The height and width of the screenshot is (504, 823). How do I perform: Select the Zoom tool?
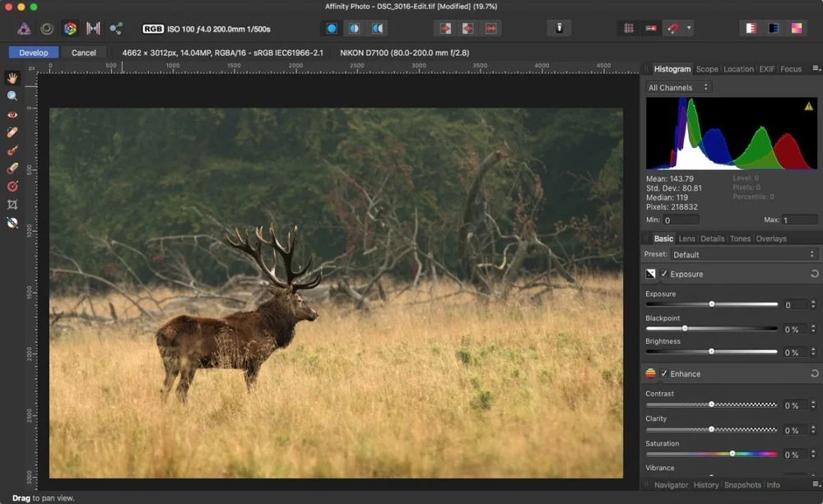coord(12,96)
